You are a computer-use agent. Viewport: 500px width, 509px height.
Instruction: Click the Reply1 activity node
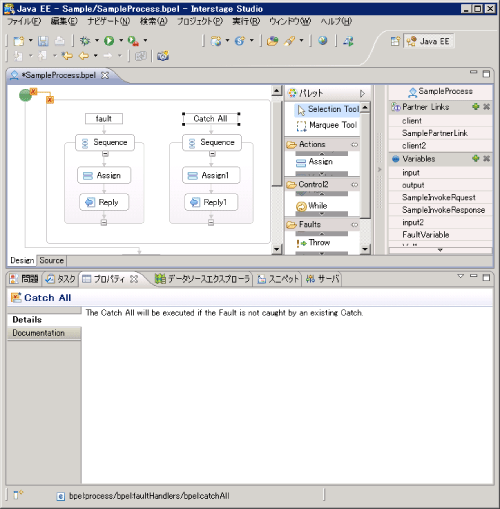tap(211, 202)
